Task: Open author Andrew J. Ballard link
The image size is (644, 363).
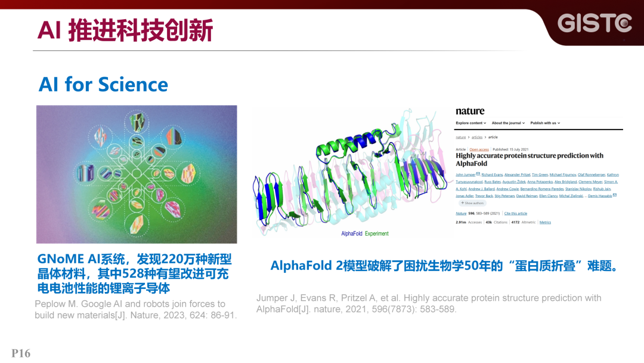Action: coord(482,189)
